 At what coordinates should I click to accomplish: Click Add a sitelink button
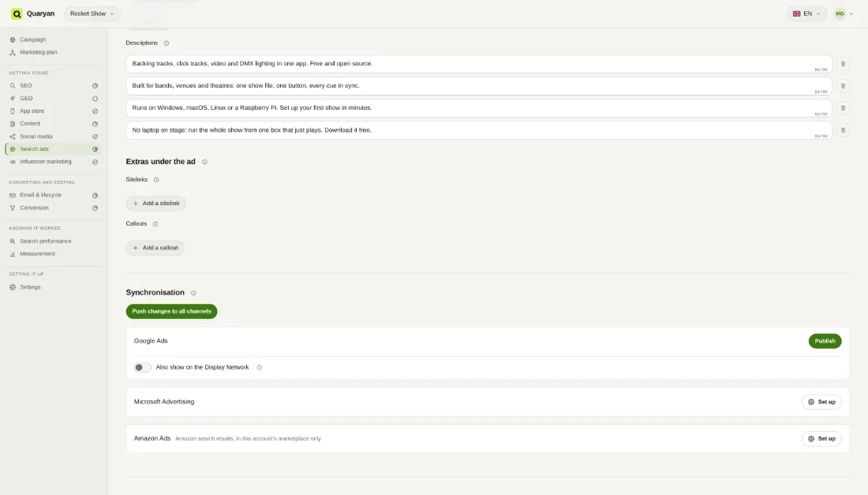[x=155, y=204]
